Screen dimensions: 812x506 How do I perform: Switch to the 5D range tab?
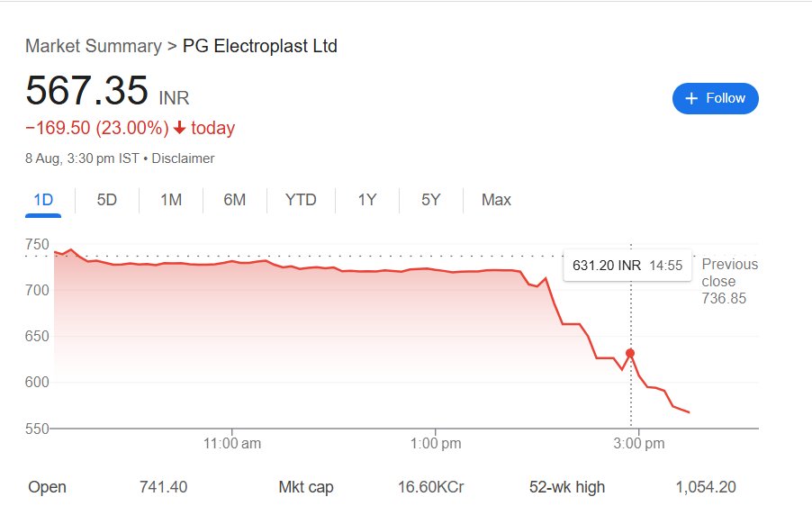tap(107, 200)
